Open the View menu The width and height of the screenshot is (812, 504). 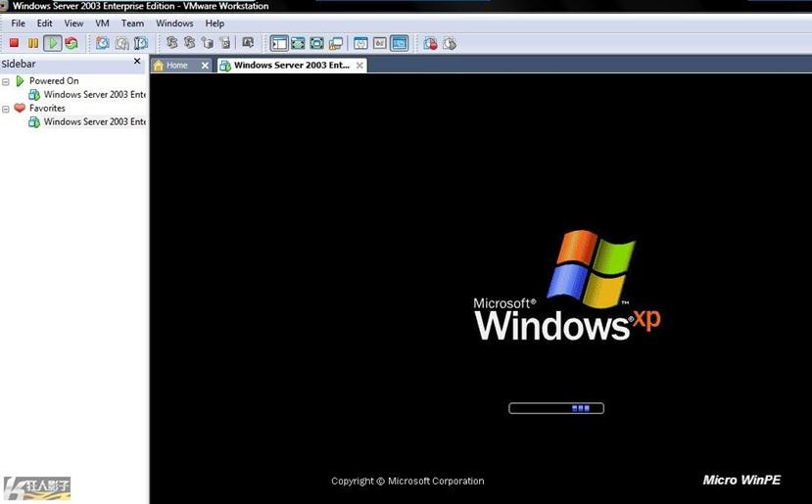[73, 23]
